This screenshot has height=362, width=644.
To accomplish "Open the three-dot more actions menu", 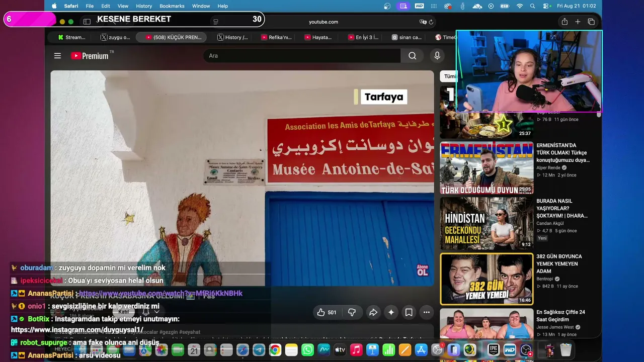I will (x=427, y=312).
